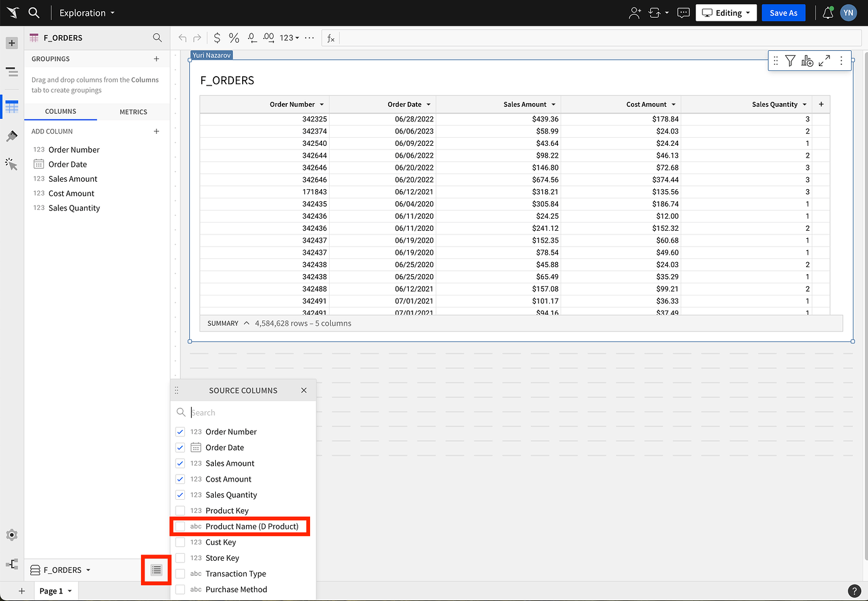Screen dimensions: 868x601
Task: Switch to Editing mode dropdown button
Action: coord(726,12)
